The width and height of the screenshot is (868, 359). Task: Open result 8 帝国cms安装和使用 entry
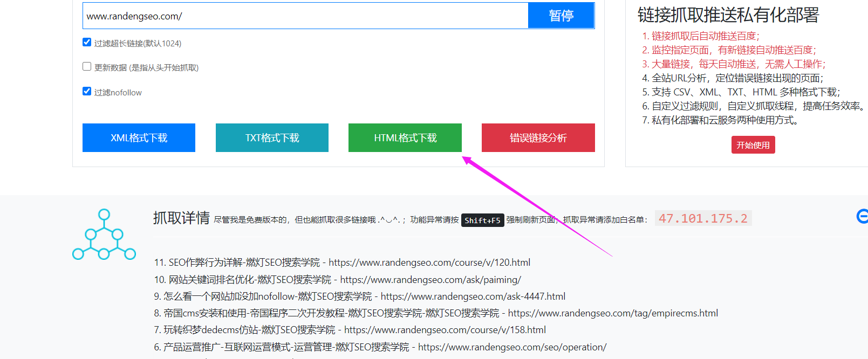pos(436,313)
